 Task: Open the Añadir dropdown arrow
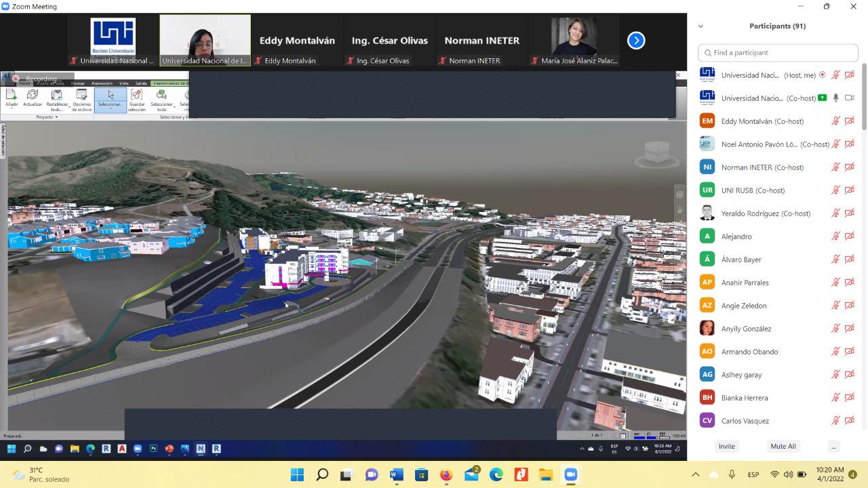[x=11, y=108]
